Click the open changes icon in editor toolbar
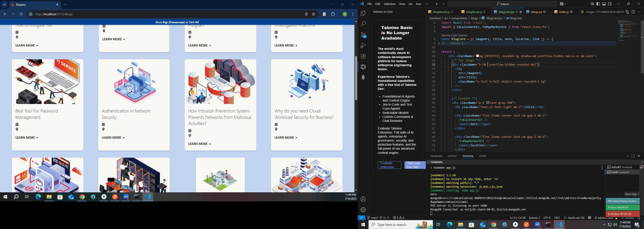This screenshot has height=229, width=644. point(627,12)
